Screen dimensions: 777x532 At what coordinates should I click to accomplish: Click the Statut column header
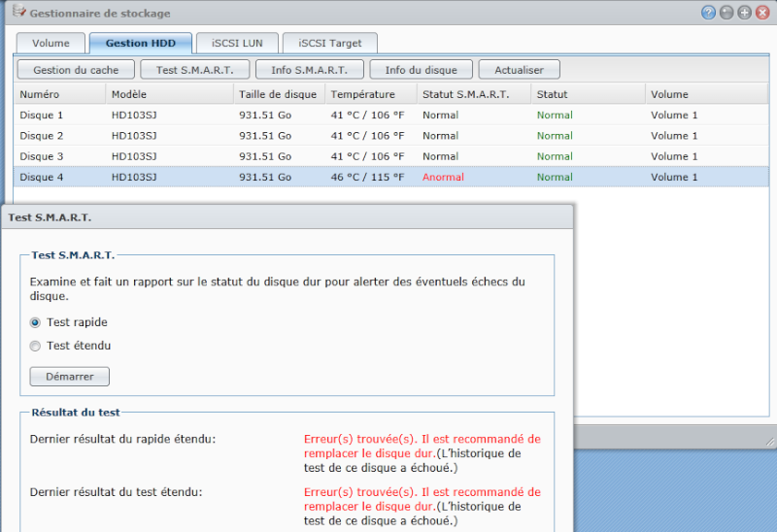[589, 94]
